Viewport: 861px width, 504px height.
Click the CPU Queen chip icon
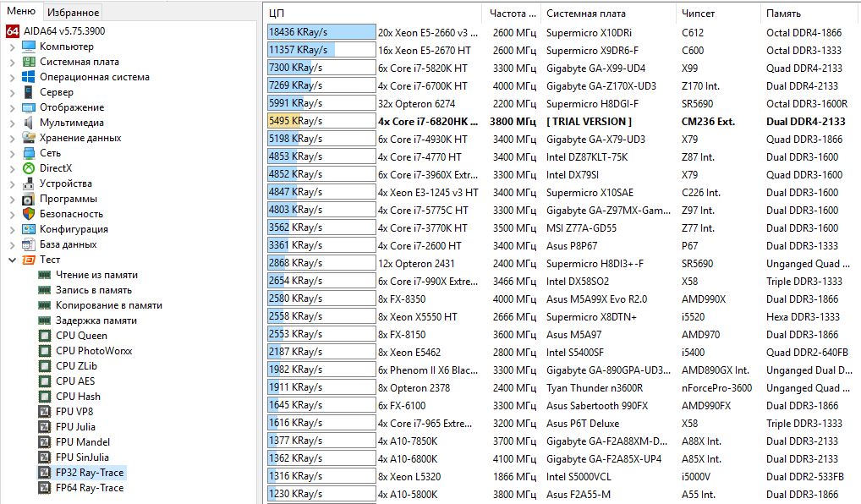point(45,336)
